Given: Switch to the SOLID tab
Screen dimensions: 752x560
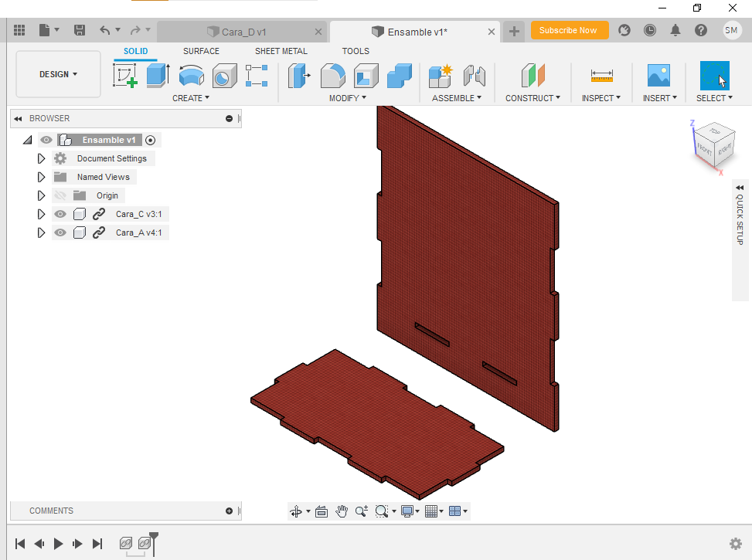Looking at the screenshot, I should coord(136,51).
